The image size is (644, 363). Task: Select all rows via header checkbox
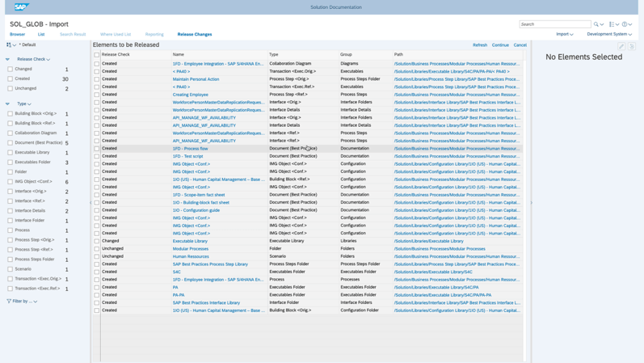96,55
